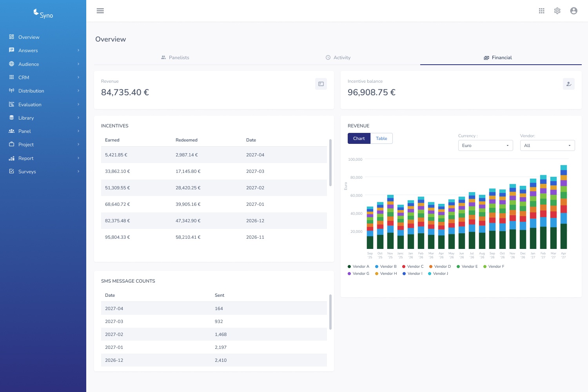Expand the Distribution menu chevron
This screenshot has width=588, height=392.
point(78,91)
